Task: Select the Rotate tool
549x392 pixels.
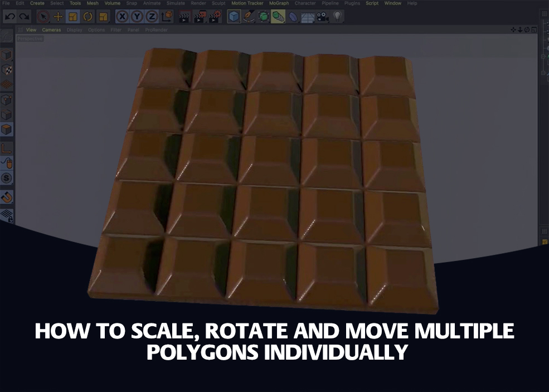Action: 88,17
